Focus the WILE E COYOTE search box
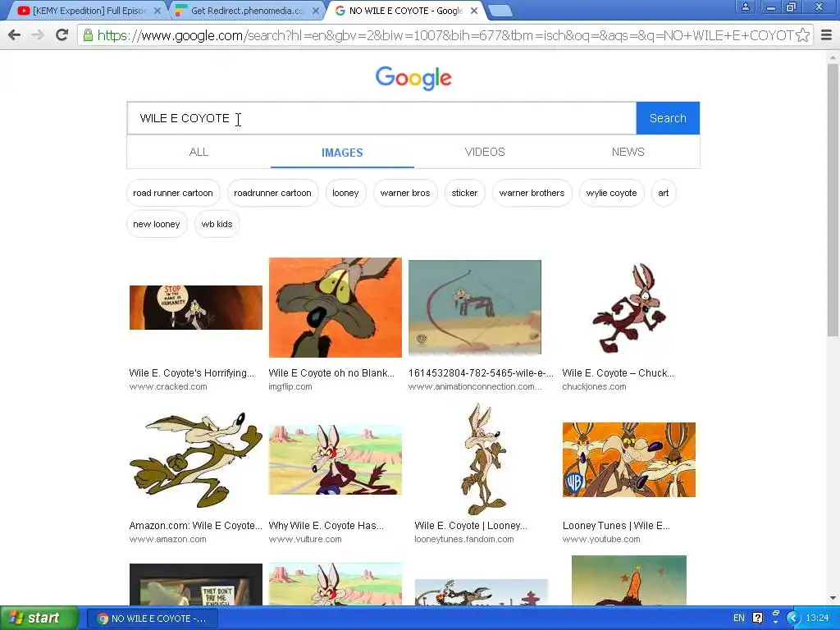Screen dimensions: 840x630 click(381, 118)
